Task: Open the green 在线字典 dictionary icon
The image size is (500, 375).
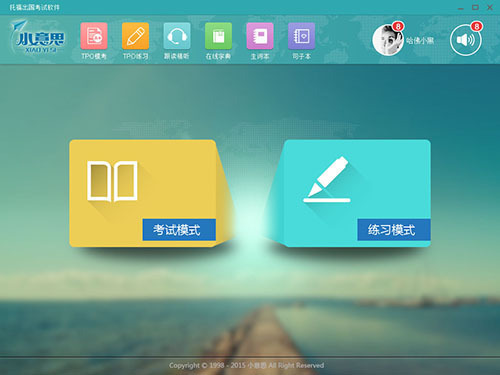Action: (x=218, y=36)
